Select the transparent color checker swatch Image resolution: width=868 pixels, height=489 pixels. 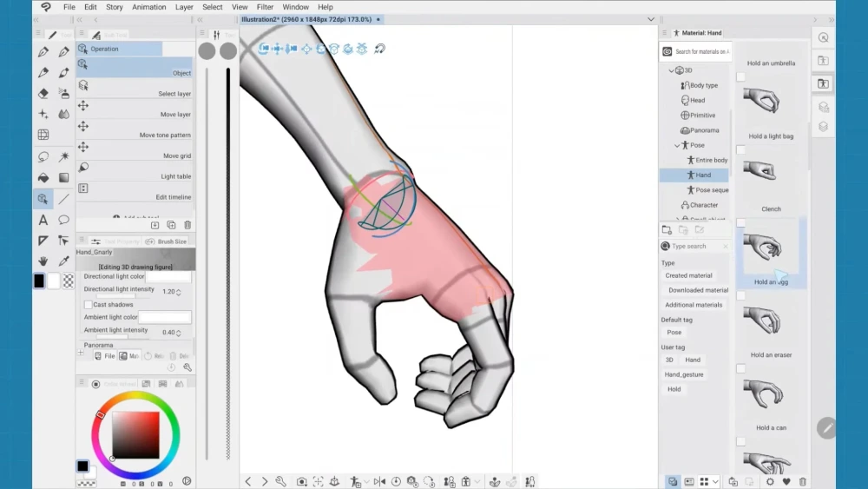68,281
